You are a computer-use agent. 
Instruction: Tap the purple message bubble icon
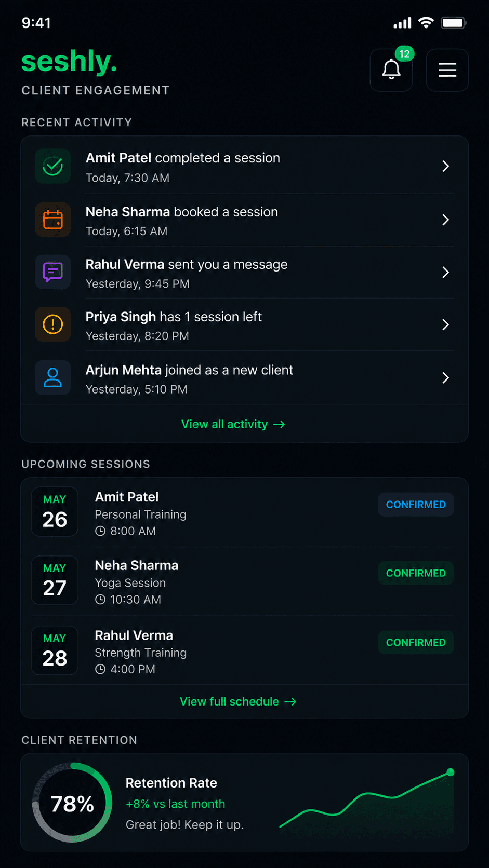pos(53,272)
